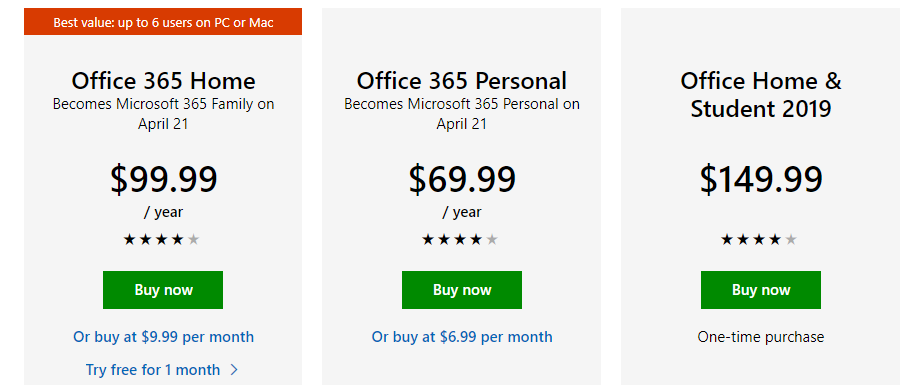
Task: Click the grey fifth star on Office 365 Personal
Action: [x=492, y=239]
